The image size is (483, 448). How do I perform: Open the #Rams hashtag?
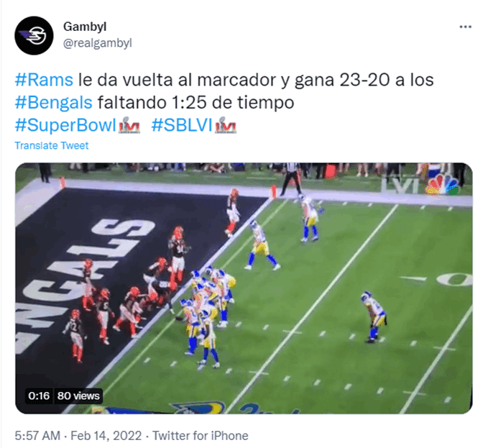click(44, 80)
